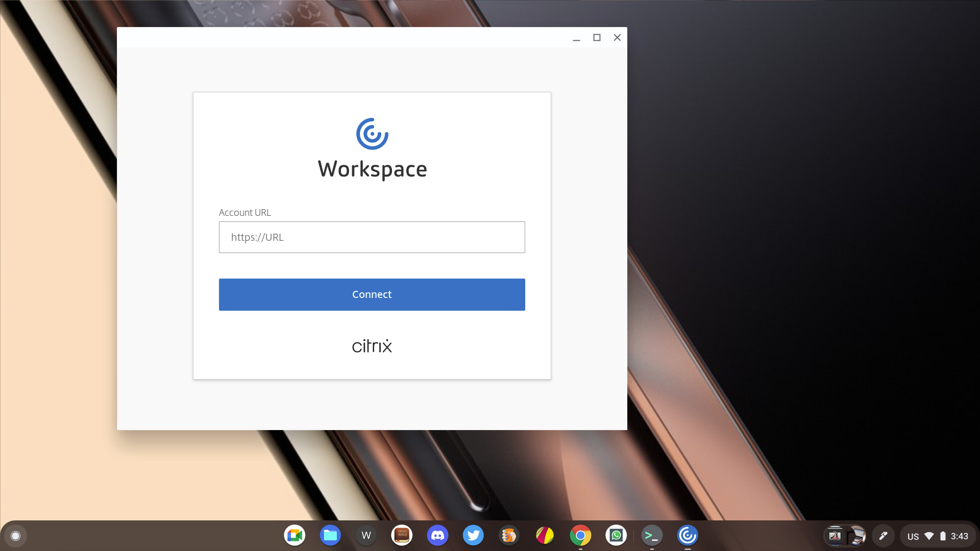Minimize the Workspace window
980x551 pixels.
pos(576,38)
